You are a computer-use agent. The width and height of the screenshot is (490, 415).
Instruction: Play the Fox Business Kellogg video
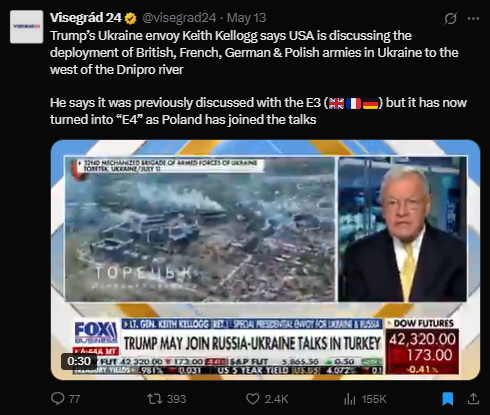265,260
